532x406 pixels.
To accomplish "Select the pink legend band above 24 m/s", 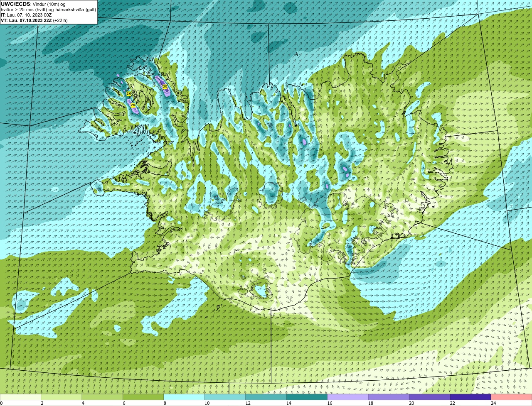I will [512, 397].
